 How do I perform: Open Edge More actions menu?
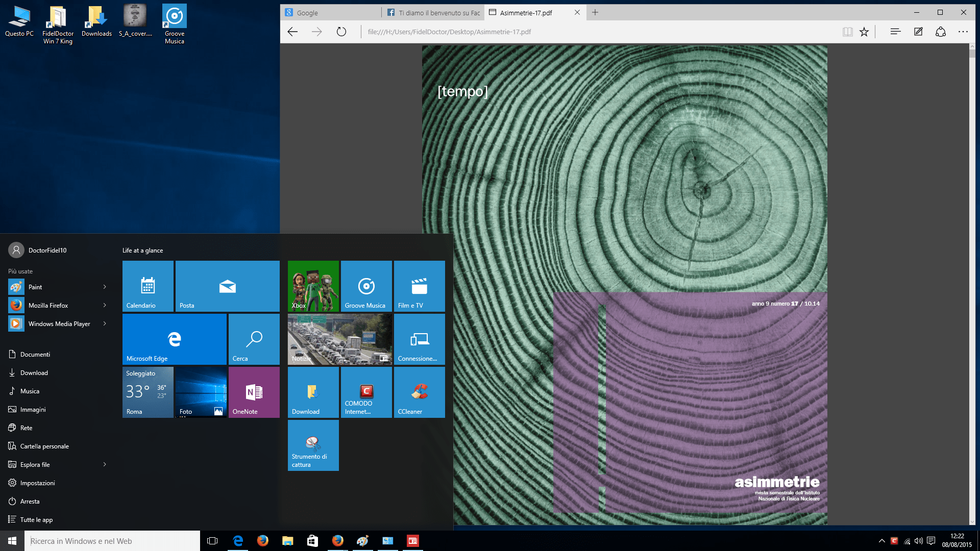pos(963,32)
